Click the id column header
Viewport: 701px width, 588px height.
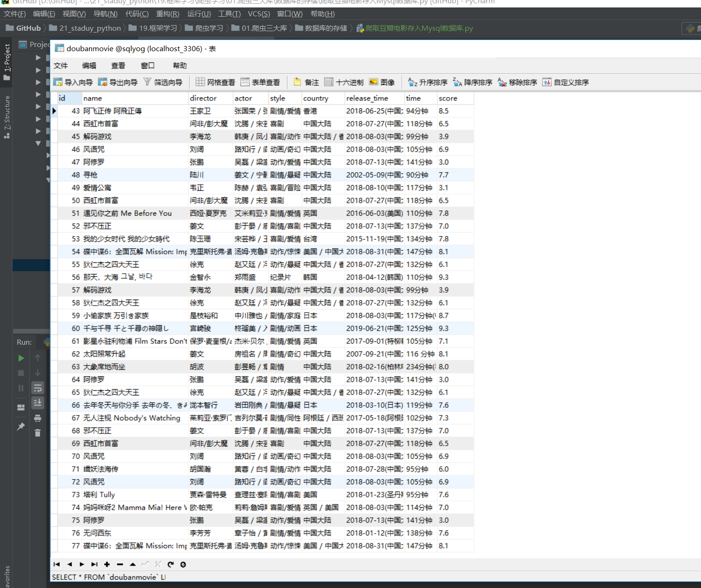pyautogui.click(x=70, y=98)
